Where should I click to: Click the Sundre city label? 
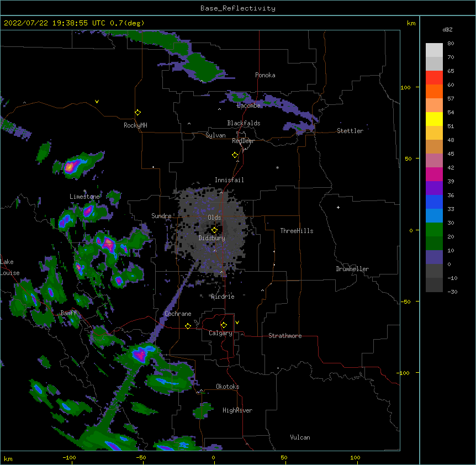coord(161,216)
